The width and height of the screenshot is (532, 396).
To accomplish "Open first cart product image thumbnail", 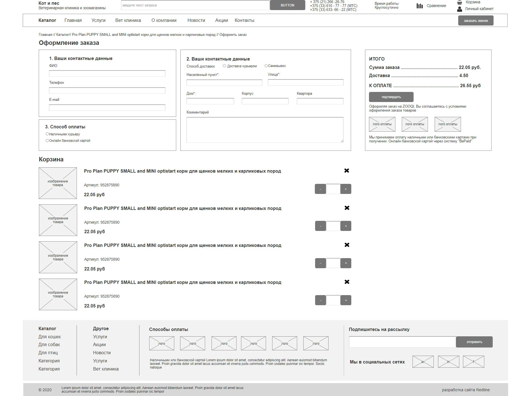I will point(58,183).
